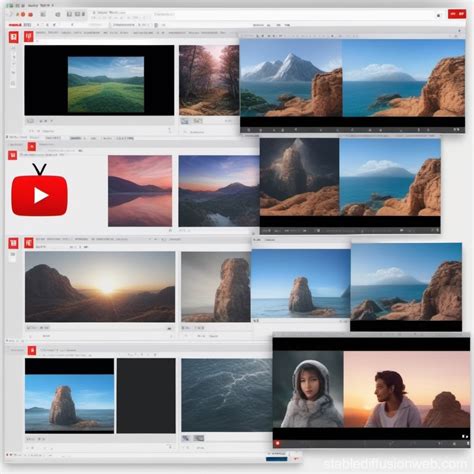Image resolution: width=474 pixels, height=474 pixels.
Task: Select the pink sunset lake reflection thumbnail
Action: (140, 191)
